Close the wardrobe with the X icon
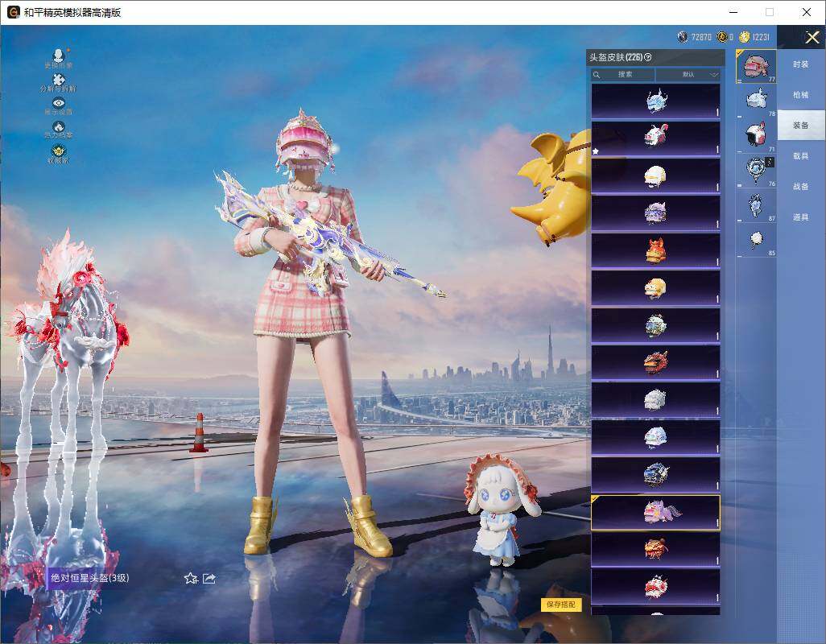 [x=812, y=37]
